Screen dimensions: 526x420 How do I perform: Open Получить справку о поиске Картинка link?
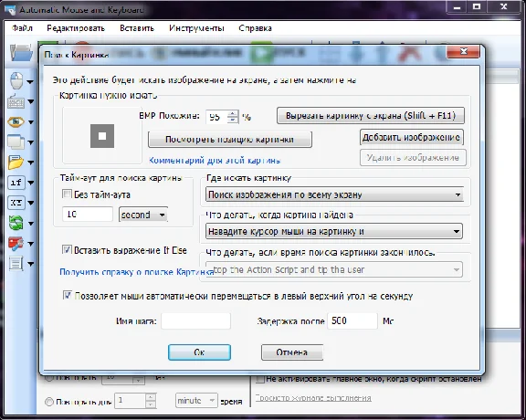pos(137,272)
